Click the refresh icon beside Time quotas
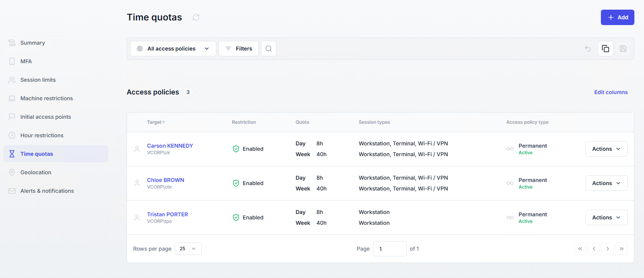This screenshot has height=278, width=644. [x=196, y=17]
